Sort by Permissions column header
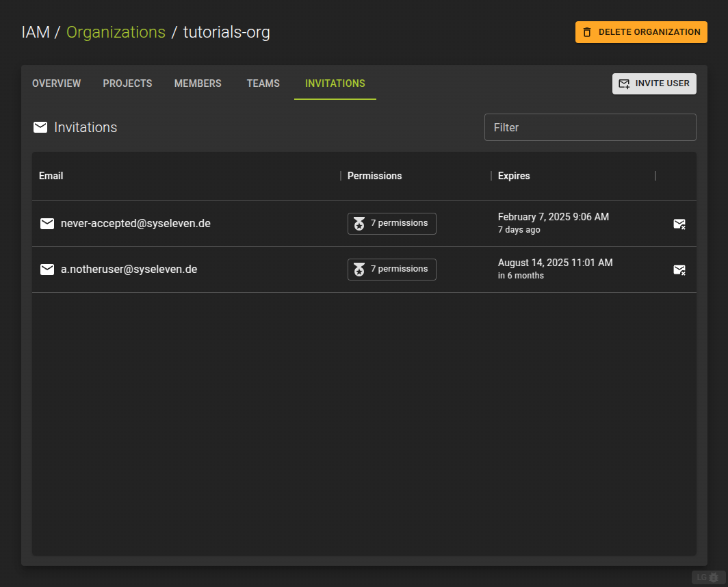This screenshot has width=728, height=587. pos(374,176)
